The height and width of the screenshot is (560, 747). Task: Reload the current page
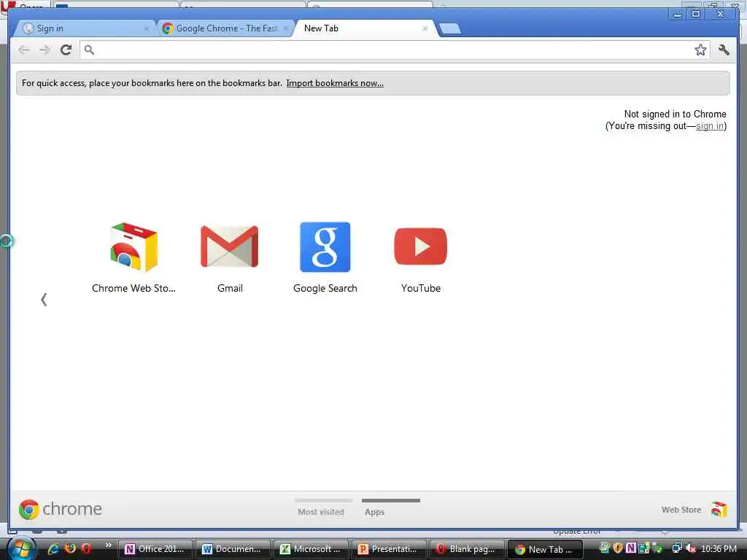tap(66, 50)
